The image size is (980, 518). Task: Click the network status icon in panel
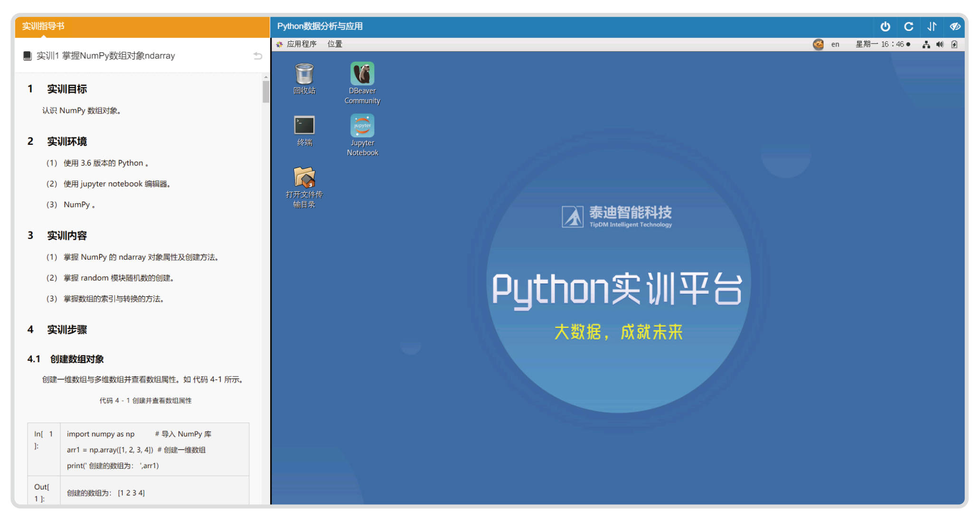pyautogui.click(x=926, y=44)
